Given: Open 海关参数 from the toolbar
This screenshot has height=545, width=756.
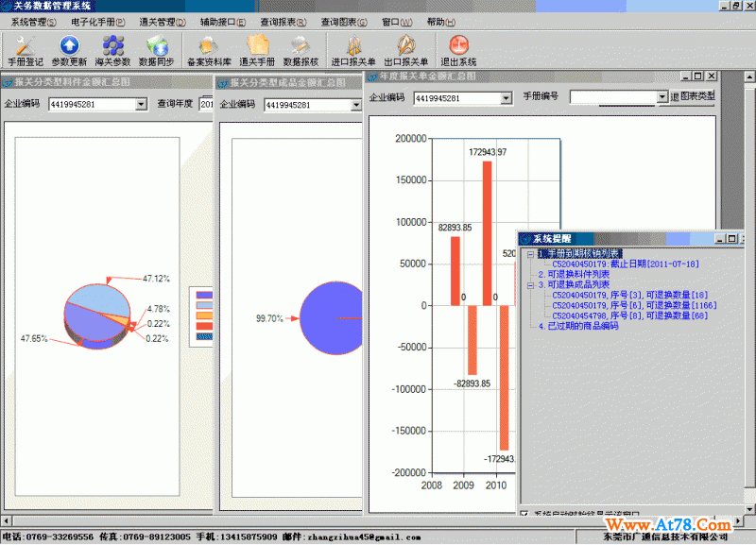Looking at the screenshot, I should coord(112,49).
